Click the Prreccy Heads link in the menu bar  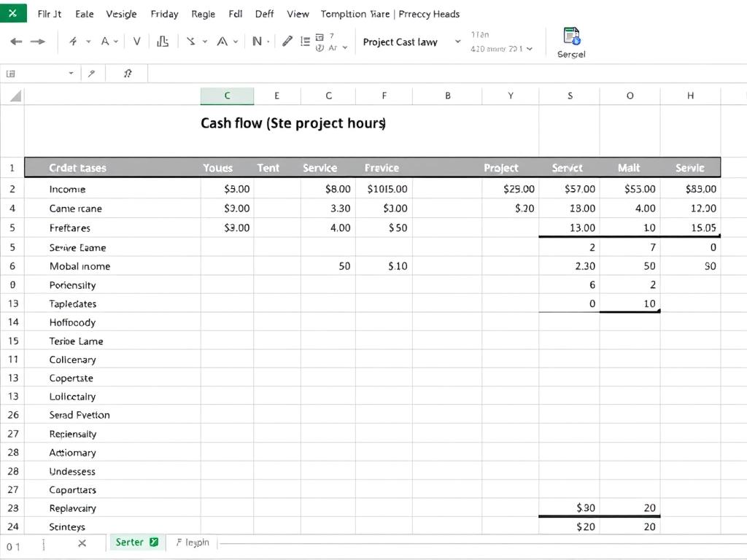coord(429,14)
